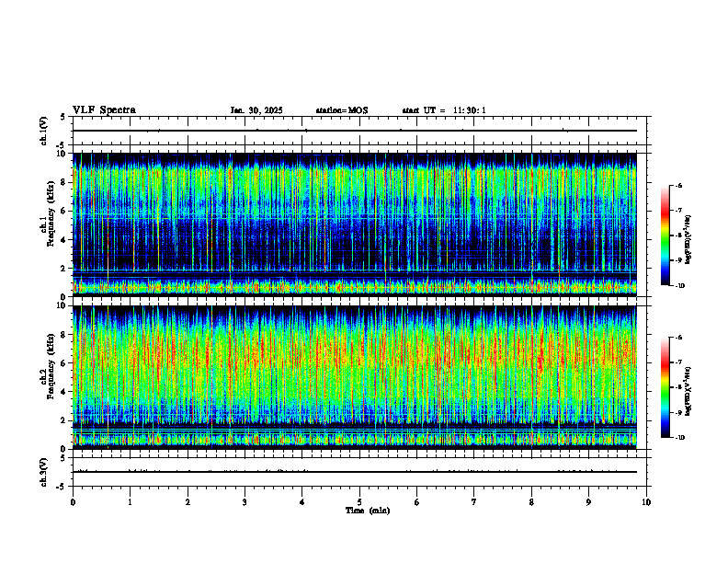Click the "2" kHz tick on ch.2 axis

pyautogui.click(x=64, y=420)
